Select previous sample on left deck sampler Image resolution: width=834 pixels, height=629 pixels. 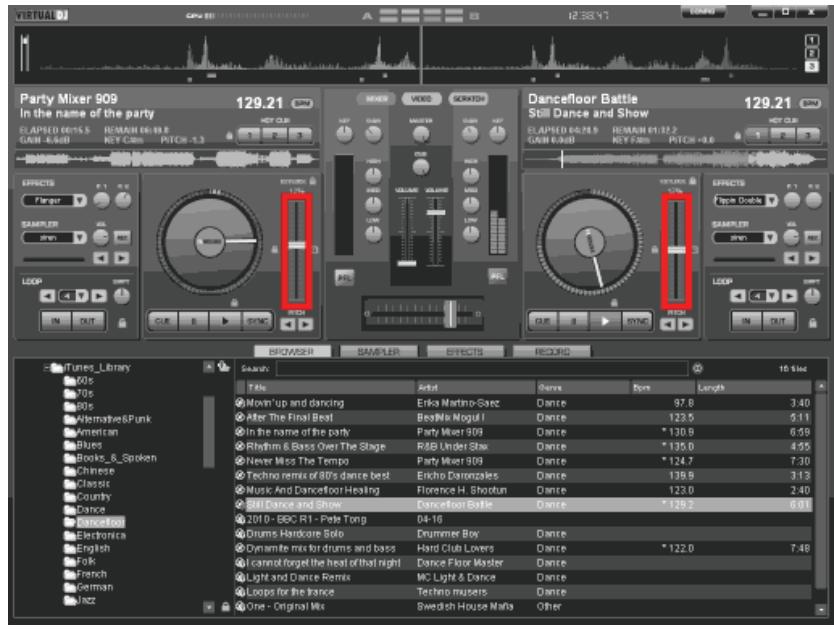[x=101, y=258]
